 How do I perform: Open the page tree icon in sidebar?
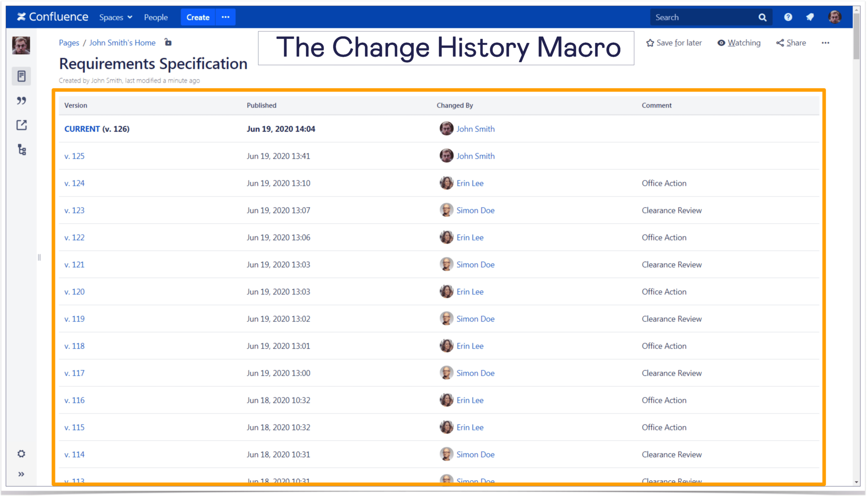click(21, 150)
